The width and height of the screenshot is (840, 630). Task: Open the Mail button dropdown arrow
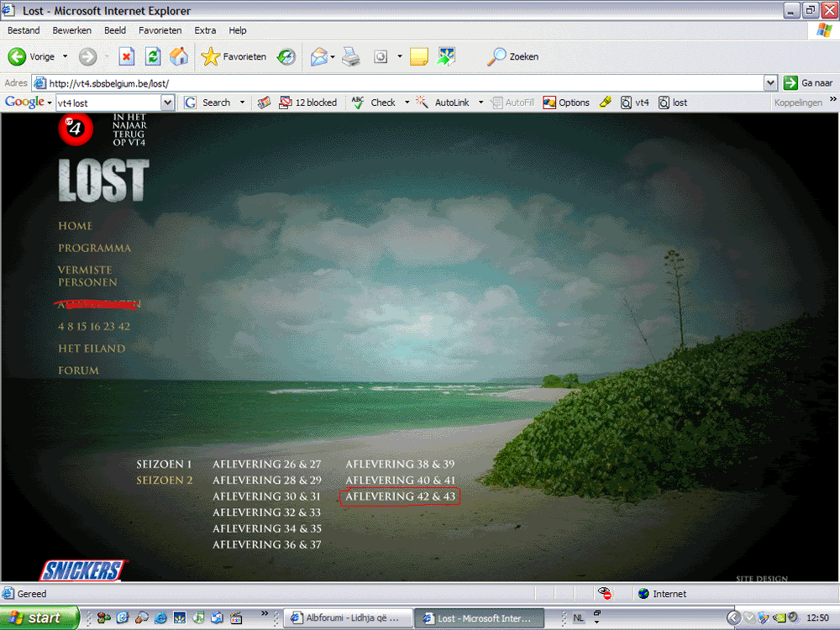[x=333, y=56]
